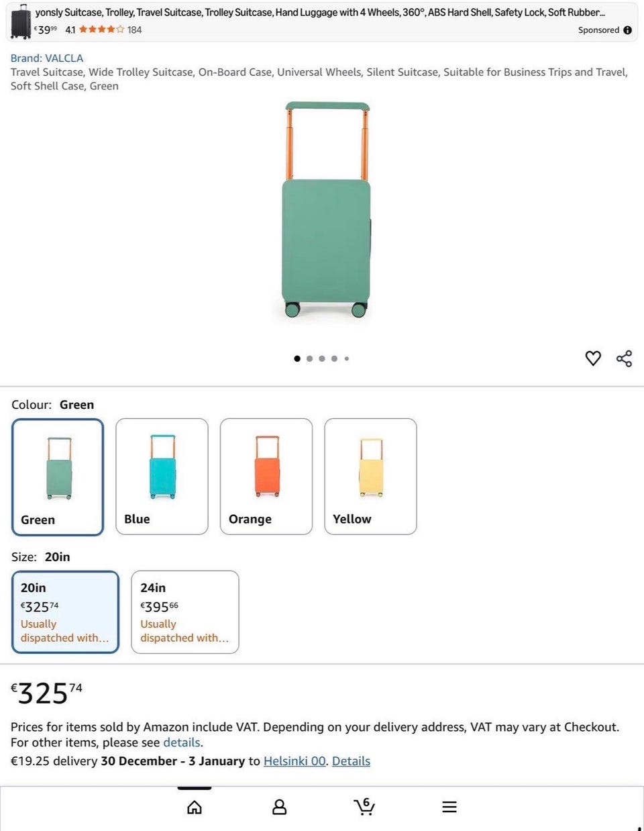This screenshot has width=644, height=831.
Task: Select the Green colour option
Action: click(58, 477)
